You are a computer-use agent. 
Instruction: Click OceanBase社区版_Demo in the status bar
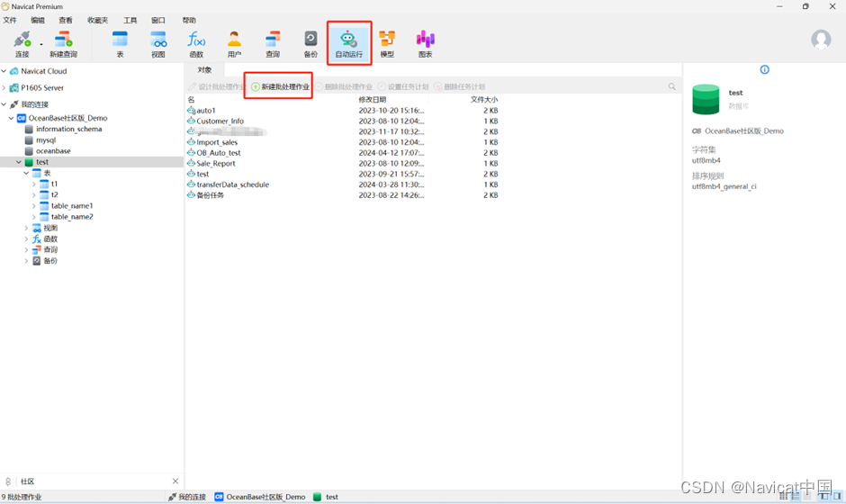(x=260, y=497)
